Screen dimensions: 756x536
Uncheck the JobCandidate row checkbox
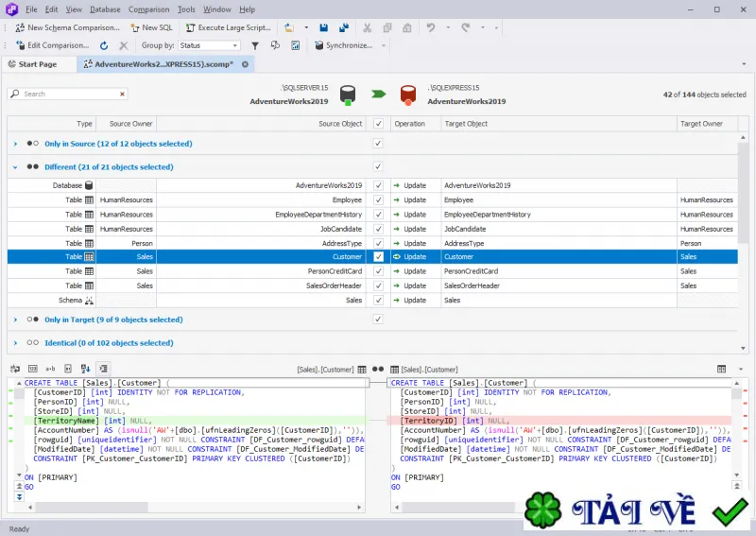click(x=379, y=229)
